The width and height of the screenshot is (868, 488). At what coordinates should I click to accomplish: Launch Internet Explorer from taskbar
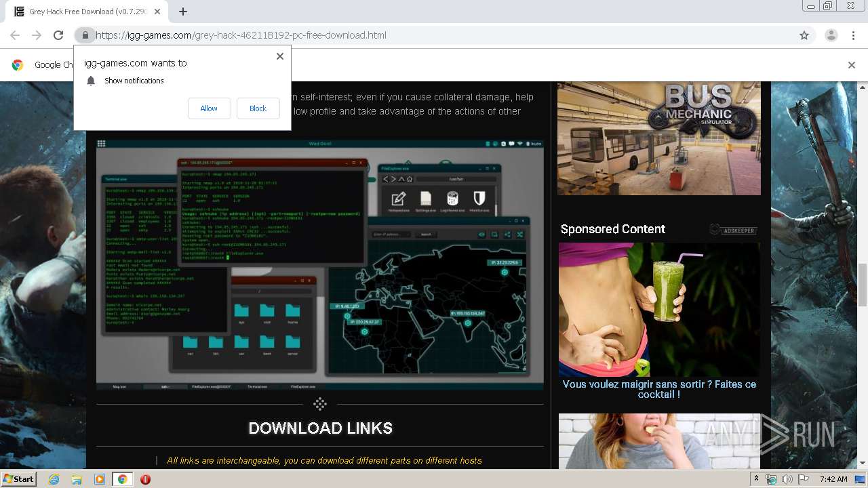point(54,479)
